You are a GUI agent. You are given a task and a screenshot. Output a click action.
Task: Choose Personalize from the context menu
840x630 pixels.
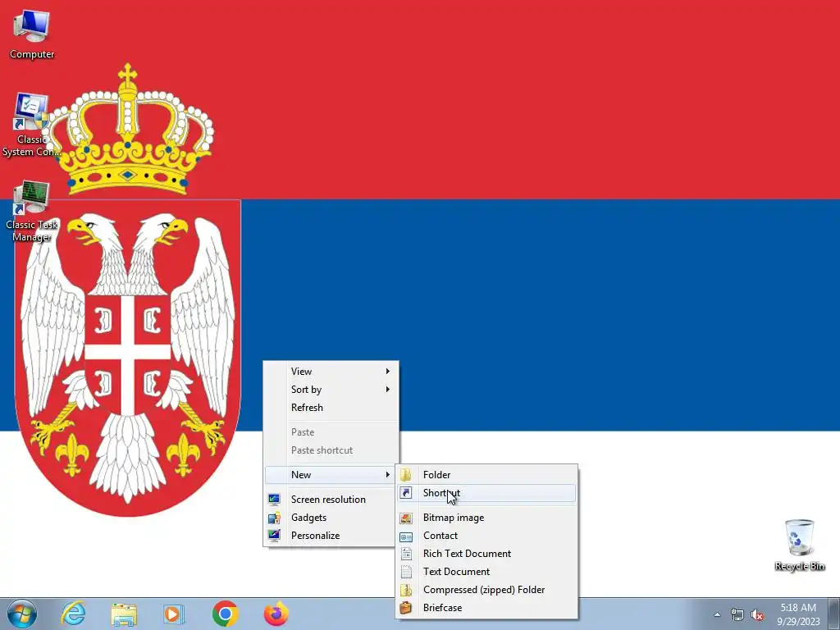(331, 536)
